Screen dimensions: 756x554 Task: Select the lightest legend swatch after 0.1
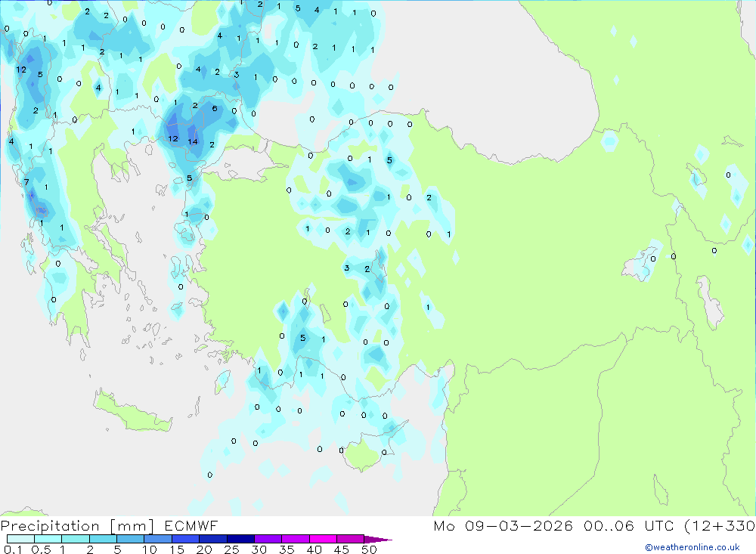pyautogui.click(x=20, y=539)
